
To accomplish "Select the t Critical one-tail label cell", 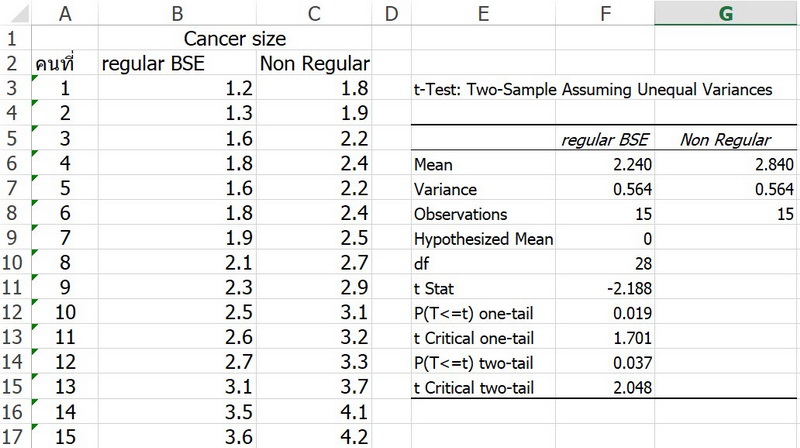I will [x=483, y=338].
